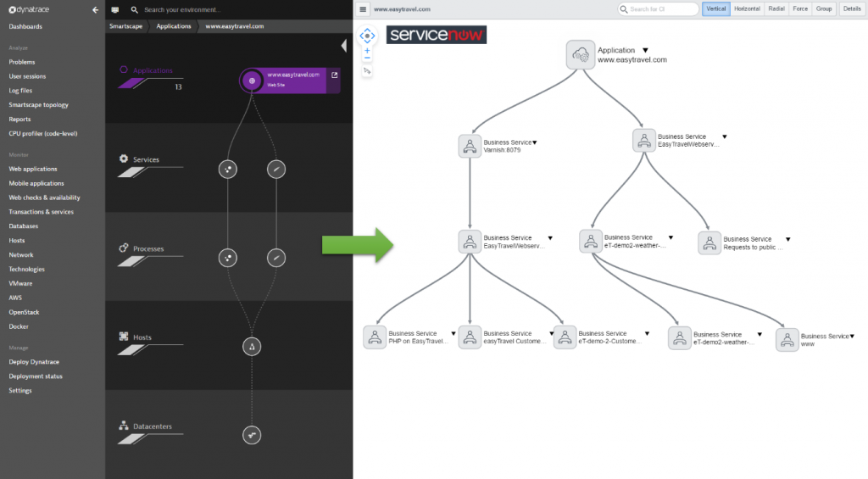Click the Datacenters node circle

coord(252,435)
